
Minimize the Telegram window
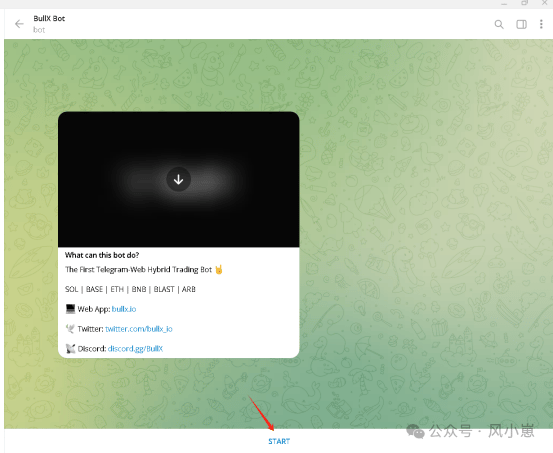pyautogui.click(x=504, y=4)
